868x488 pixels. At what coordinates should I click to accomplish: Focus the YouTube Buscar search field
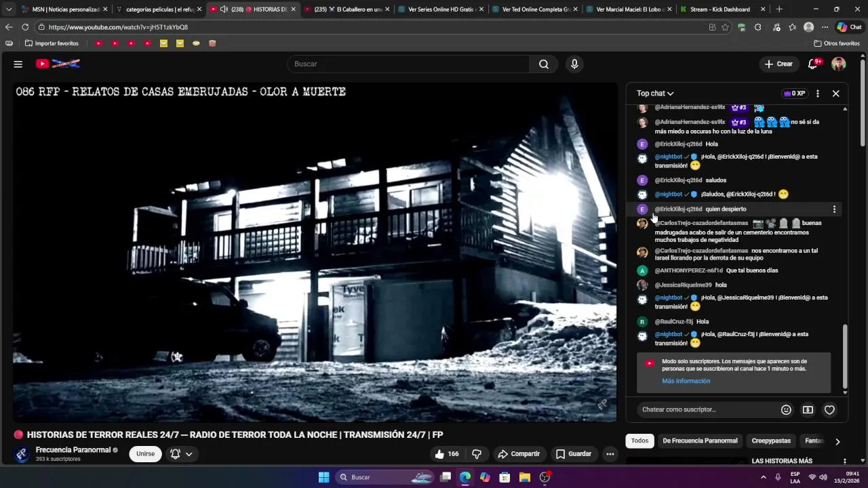click(x=408, y=64)
